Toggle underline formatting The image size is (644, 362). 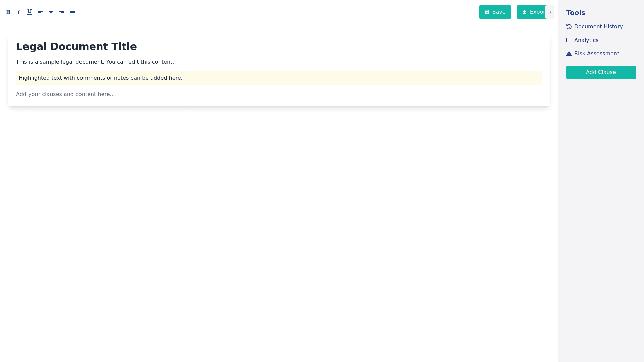pos(30,12)
